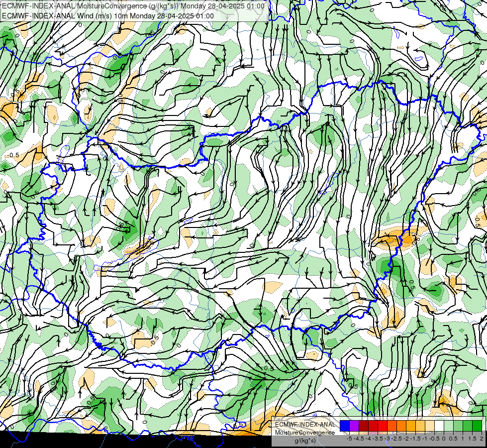Select the darkest green legend swatch
The width and height of the screenshot is (487, 448).
click(x=477, y=426)
